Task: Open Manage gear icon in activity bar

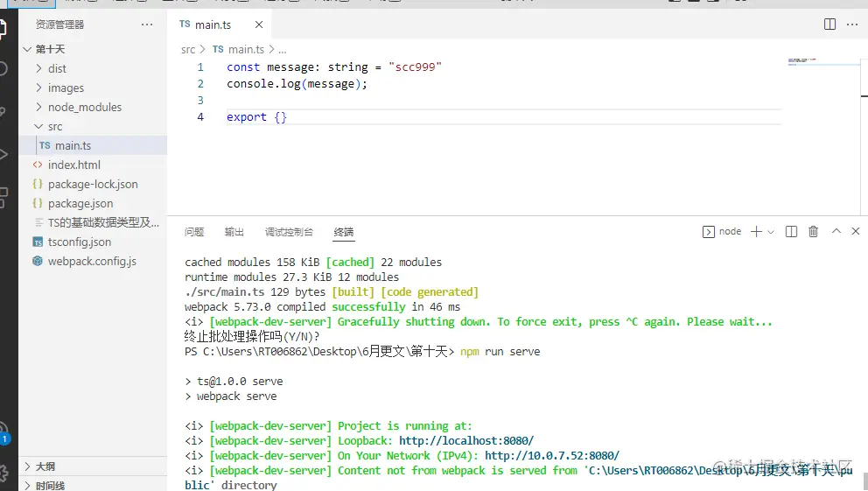Action: point(3,472)
